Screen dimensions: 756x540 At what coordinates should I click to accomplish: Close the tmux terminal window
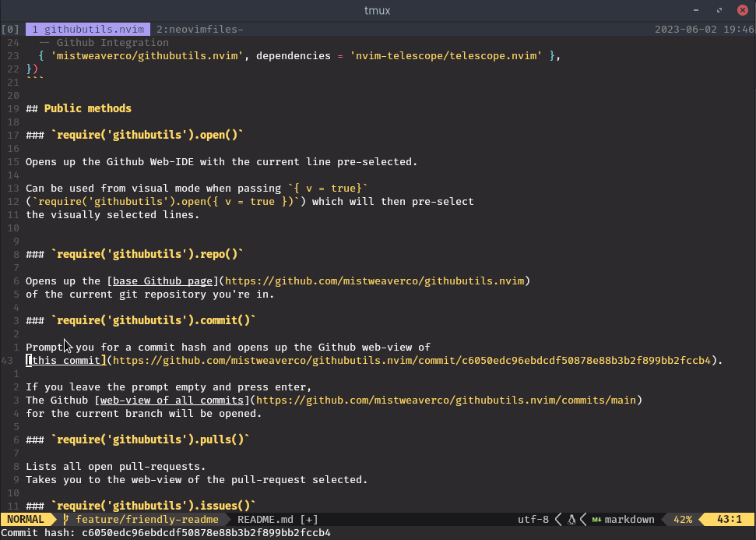743,10
